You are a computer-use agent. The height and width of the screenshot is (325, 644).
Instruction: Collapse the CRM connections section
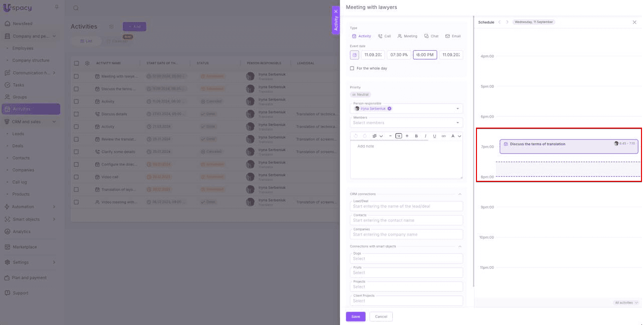coord(460,194)
